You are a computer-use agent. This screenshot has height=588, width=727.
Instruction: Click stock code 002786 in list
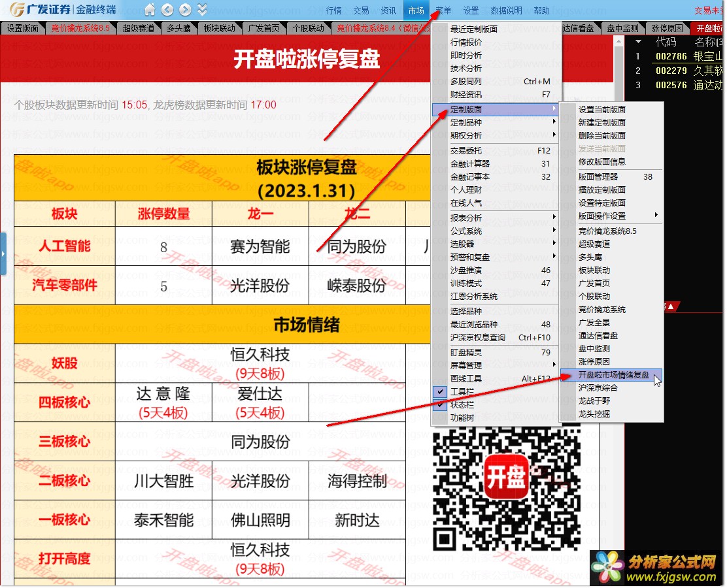(x=671, y=57)
